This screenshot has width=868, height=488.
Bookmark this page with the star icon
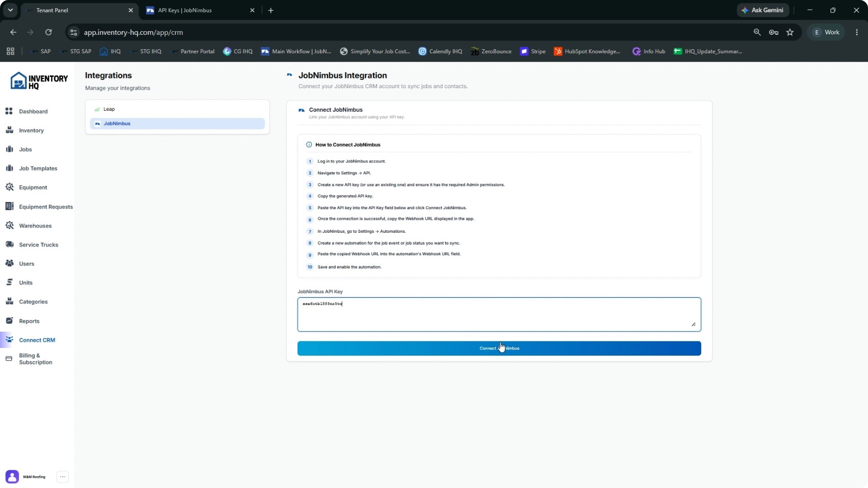tap(790, 32)
